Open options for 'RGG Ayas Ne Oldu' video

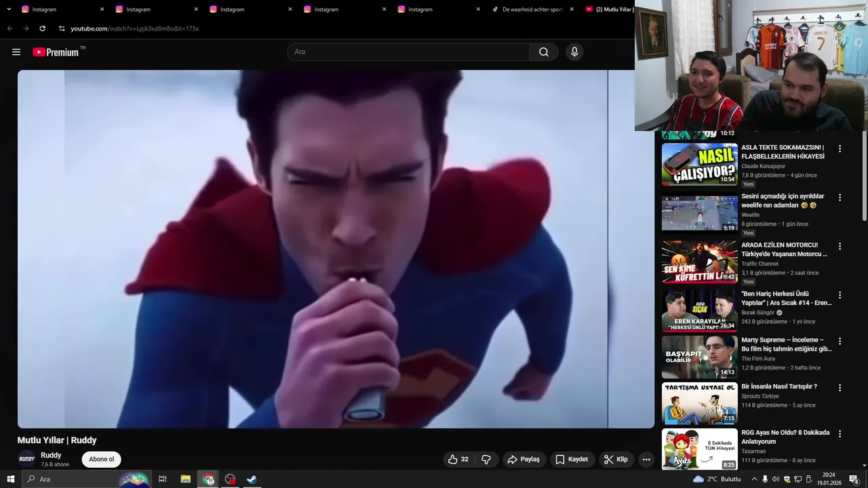(840, 434)
